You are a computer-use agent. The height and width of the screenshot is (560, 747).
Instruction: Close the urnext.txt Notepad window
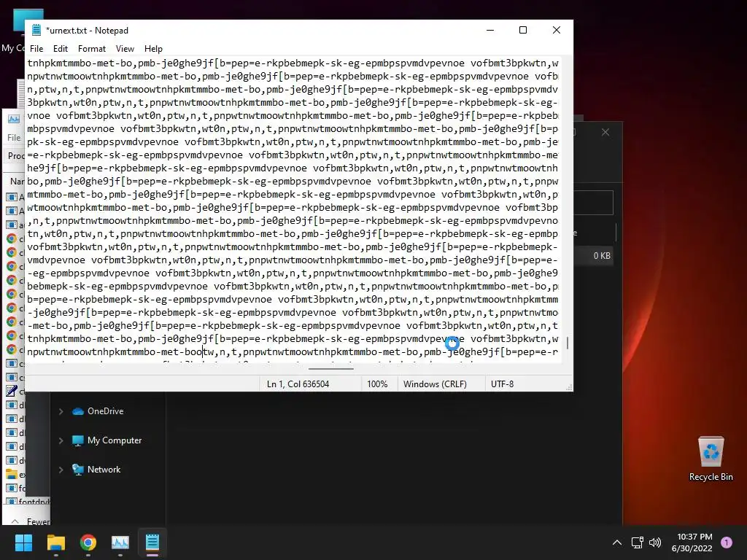(x=556, y=30)
